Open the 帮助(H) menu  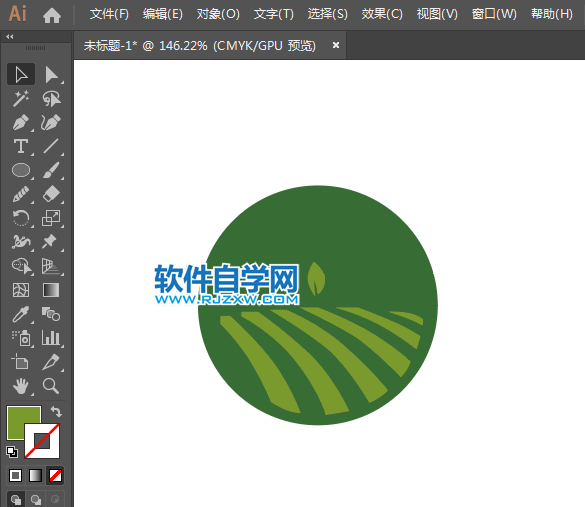click(552, 14)
